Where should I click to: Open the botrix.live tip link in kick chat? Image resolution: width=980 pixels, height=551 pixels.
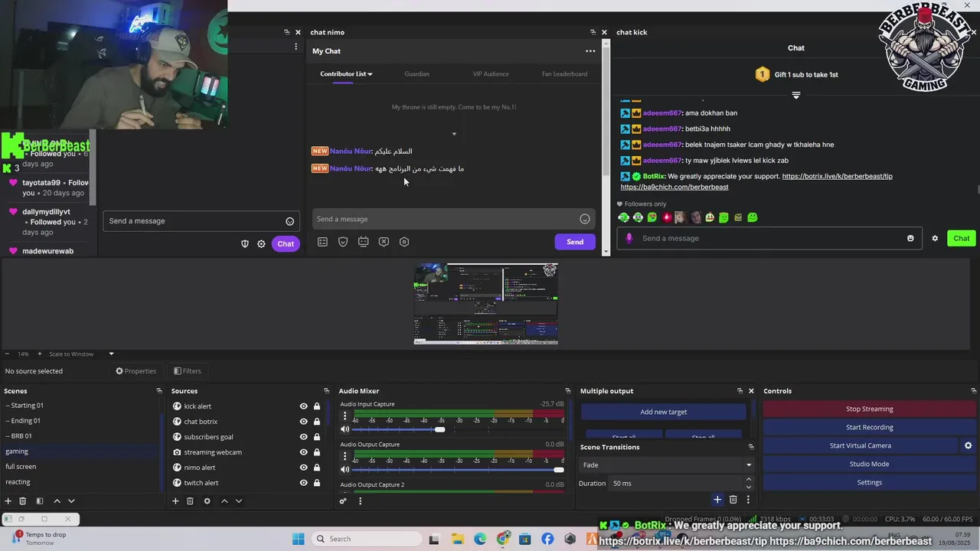(837, 177)
